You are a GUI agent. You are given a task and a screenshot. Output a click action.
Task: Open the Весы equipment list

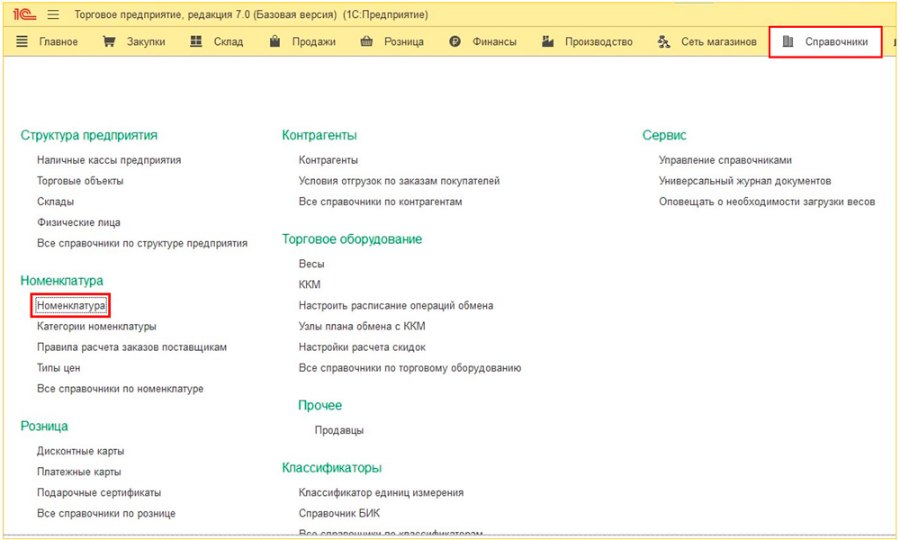click(312, 264)
